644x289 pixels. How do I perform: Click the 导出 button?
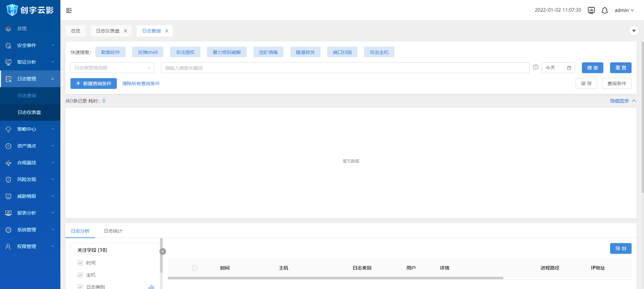tap(621, 248)
